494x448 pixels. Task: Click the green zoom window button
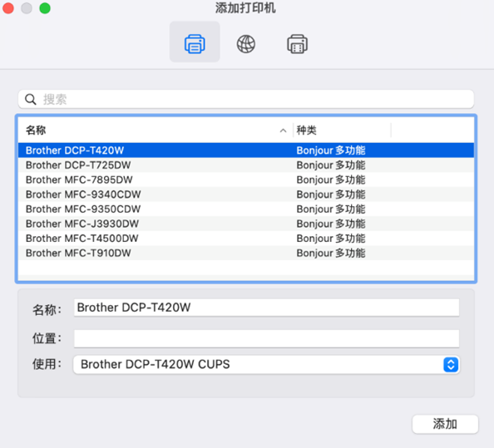45,8
